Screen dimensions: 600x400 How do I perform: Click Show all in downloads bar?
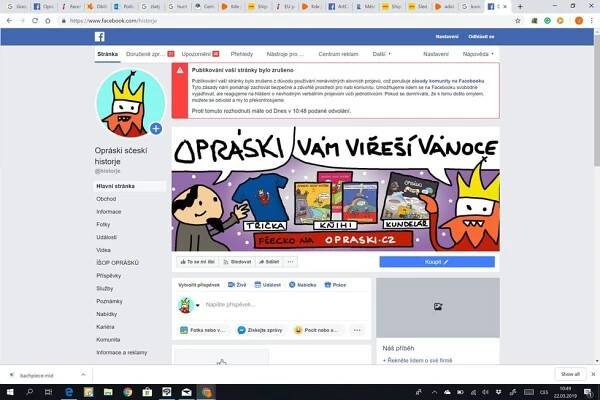[x=569, y=373]
